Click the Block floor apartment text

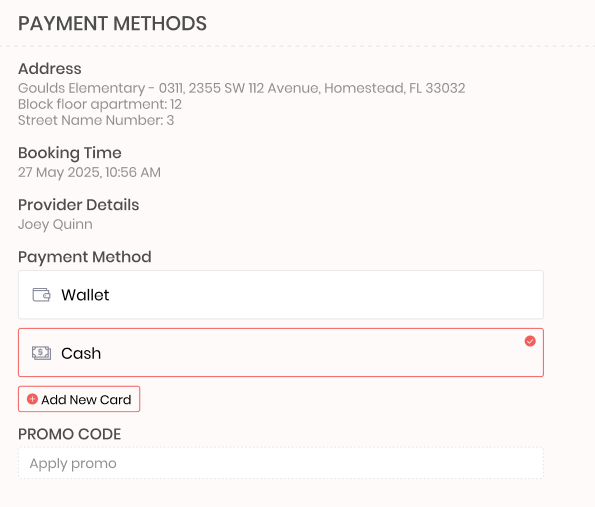[100, 104]
